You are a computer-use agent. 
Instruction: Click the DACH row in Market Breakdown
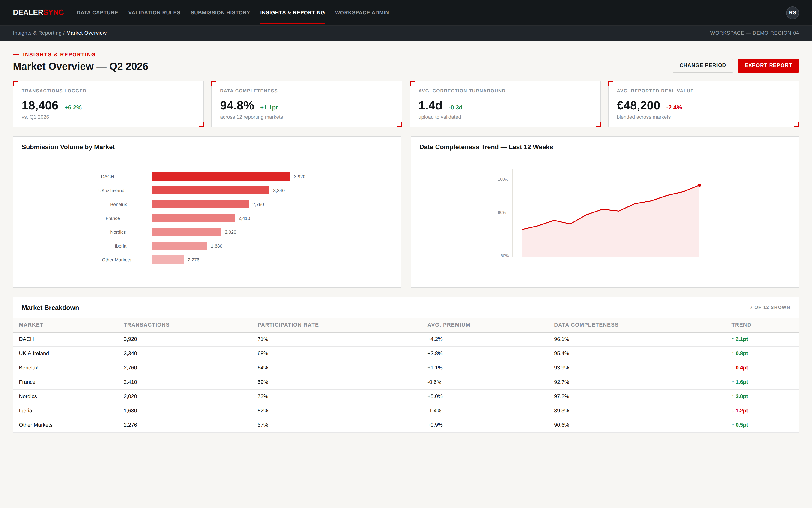pyautogui.click(x=406, y=339)
